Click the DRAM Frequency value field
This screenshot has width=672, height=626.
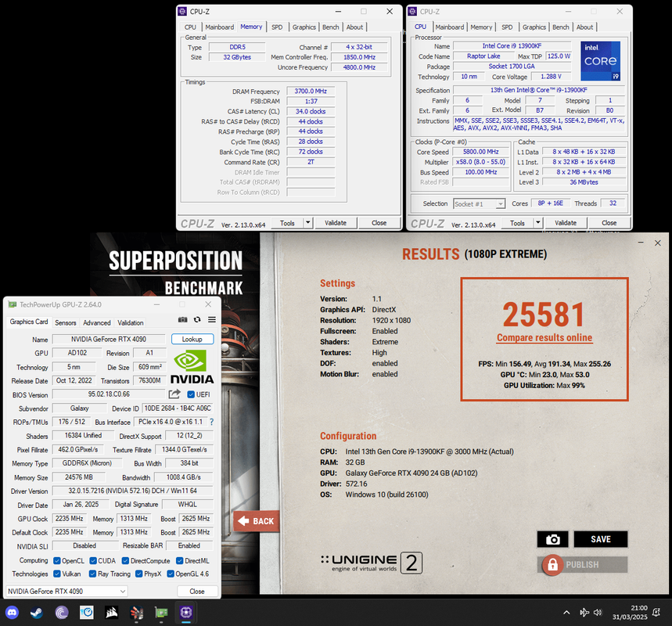[311, 91]
